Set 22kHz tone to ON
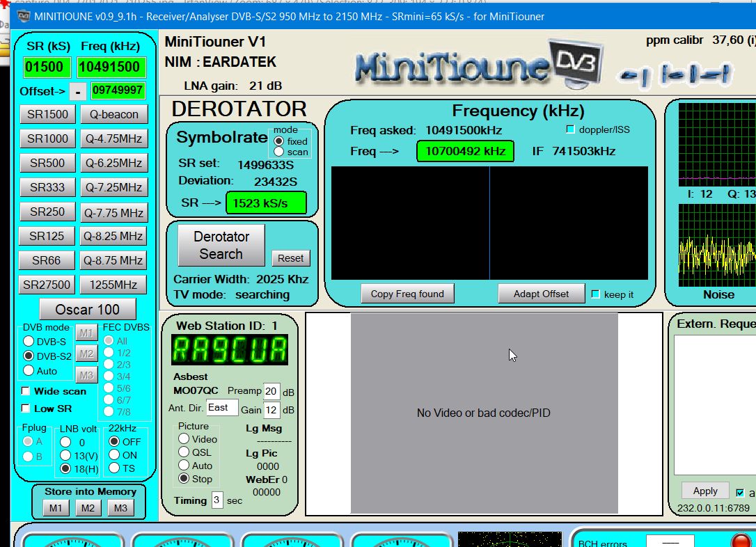756x547 pixels. pos(114,454)
